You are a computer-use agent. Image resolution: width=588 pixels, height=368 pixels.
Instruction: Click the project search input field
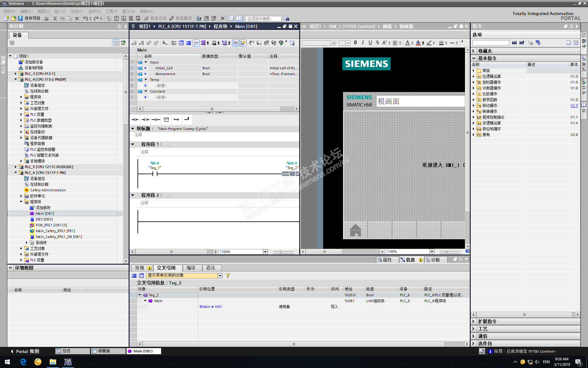(x=263, y=19)
